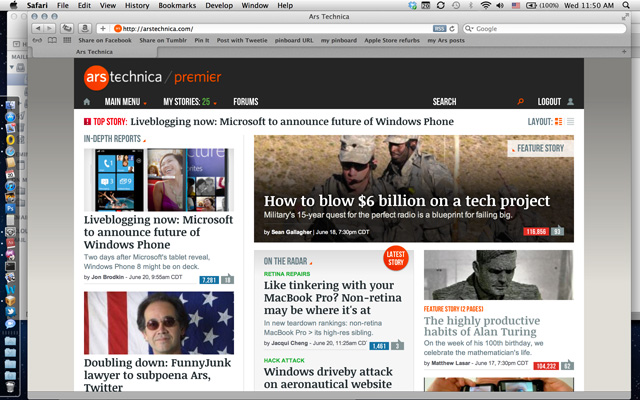Viewport: 640px width, 400px height.
Task: Click the RSS badge in address bar
Action: pos(439,29)
